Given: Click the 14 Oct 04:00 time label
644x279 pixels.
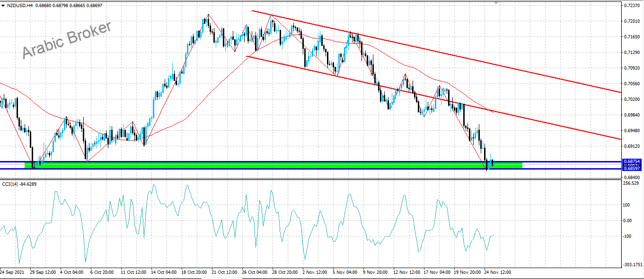Looking at the screenshot, I should pos(164,273).
